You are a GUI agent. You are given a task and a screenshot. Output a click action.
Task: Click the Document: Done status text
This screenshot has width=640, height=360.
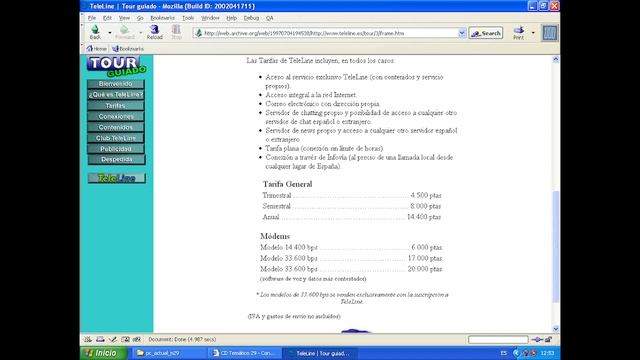(182, 340)
